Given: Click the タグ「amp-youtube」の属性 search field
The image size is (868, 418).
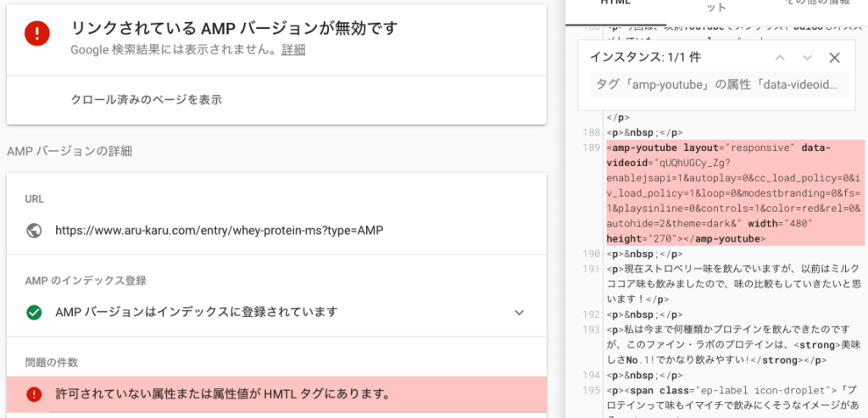Looking at the screenshot, I should tap(719, 86).
